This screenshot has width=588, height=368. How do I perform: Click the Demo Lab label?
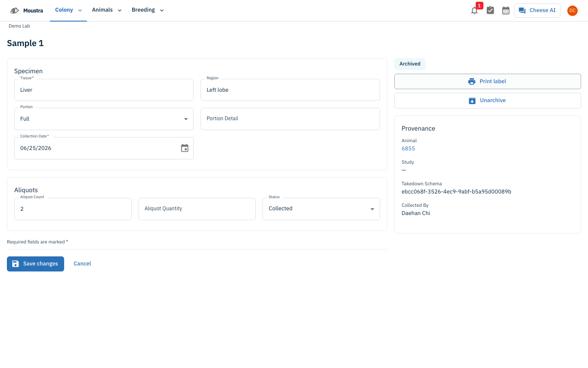(19, 26)
